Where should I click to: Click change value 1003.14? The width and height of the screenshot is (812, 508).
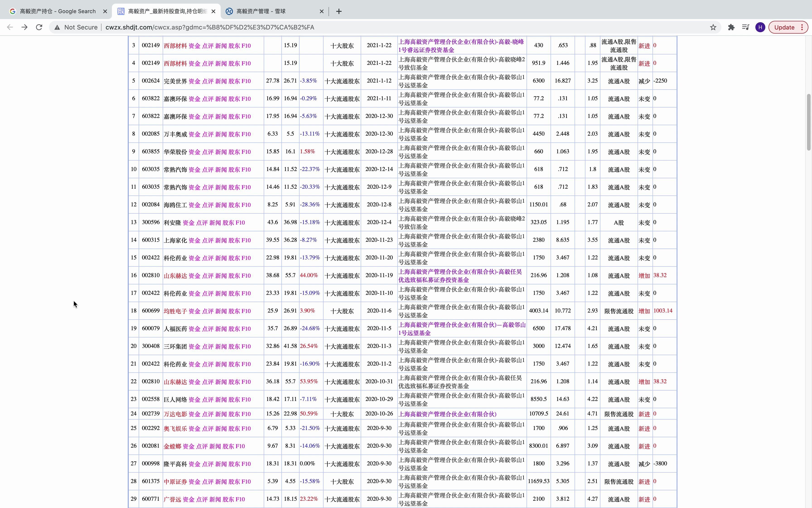coord(663,311)
